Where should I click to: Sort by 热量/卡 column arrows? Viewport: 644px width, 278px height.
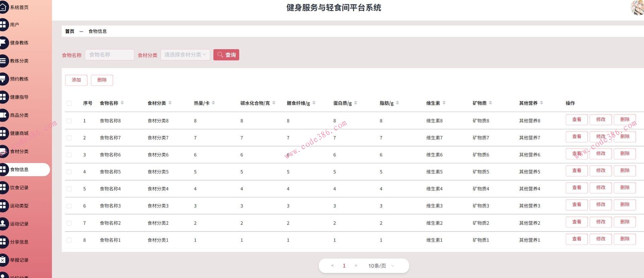pos(213,103)
